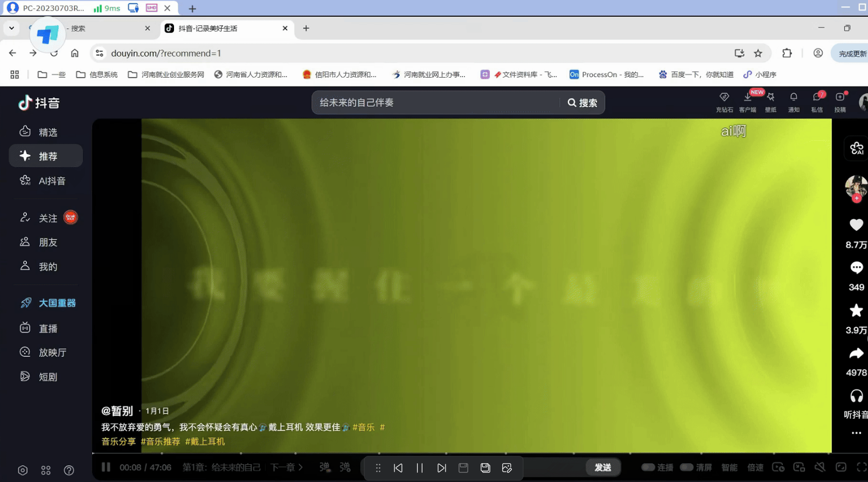Open the comments bubble showing 349

tap(856, 268)
